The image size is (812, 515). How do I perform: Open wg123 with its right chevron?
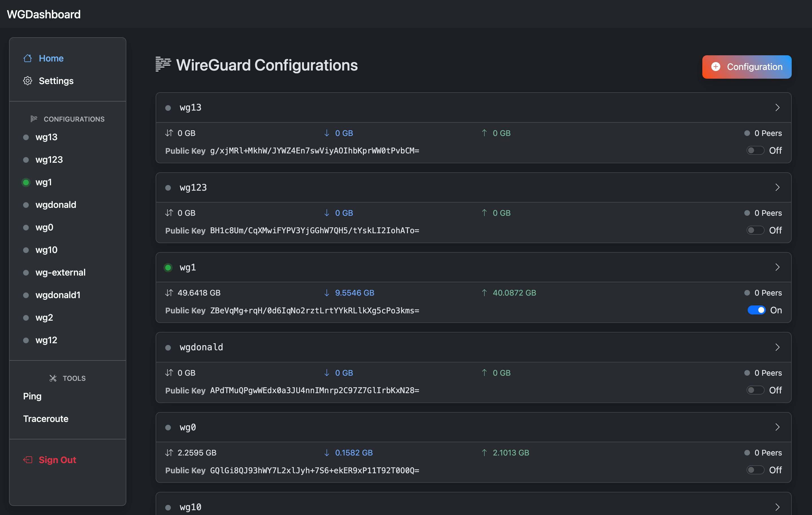tap(777, 188)
